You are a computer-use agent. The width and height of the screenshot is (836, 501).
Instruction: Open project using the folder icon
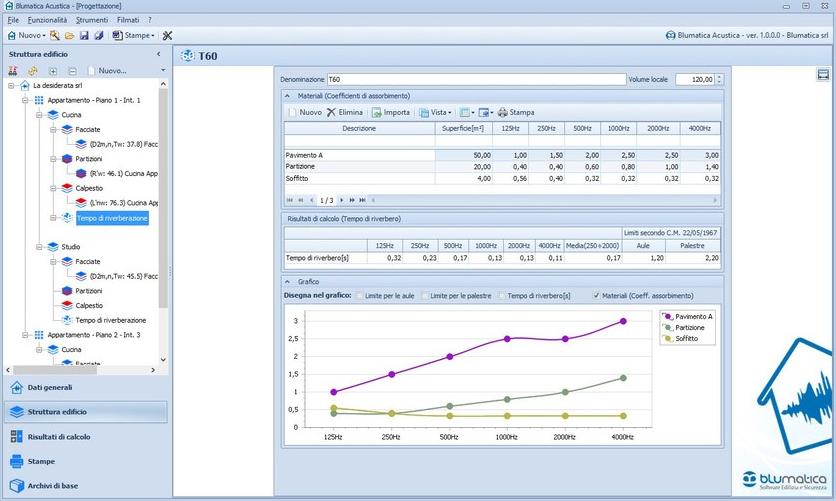click(70, 35)
